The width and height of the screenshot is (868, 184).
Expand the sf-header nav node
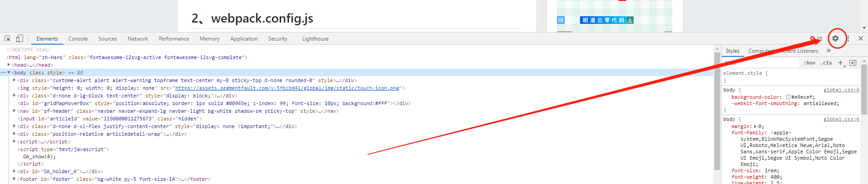[14, 110]
